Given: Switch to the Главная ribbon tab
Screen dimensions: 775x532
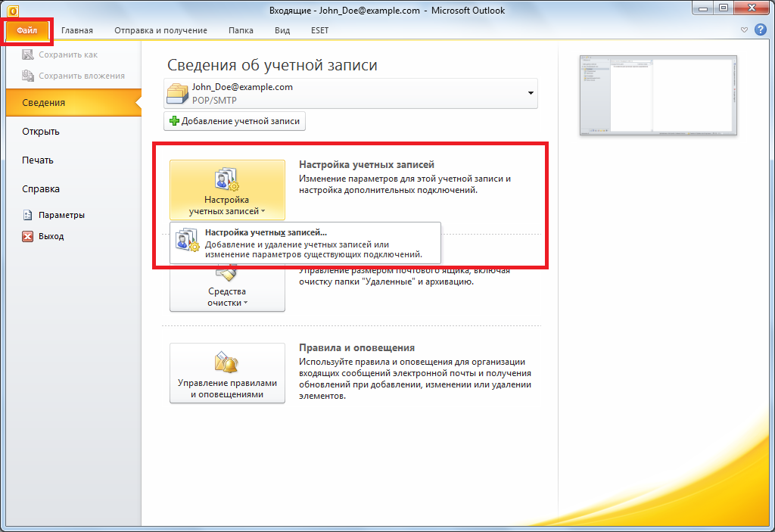Looking at the screenshot, I should tap(77, 31).
